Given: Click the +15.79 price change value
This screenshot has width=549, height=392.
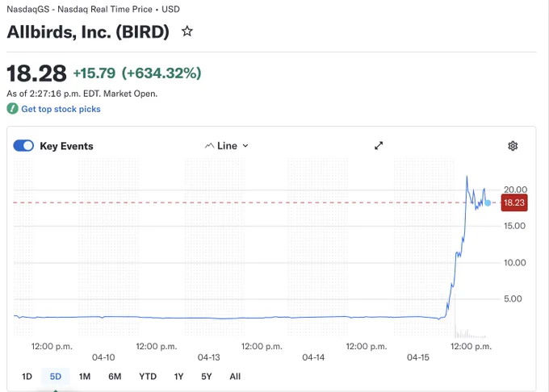Looking at the screenshot, I should pyautogui.click(x=94, y=73).
